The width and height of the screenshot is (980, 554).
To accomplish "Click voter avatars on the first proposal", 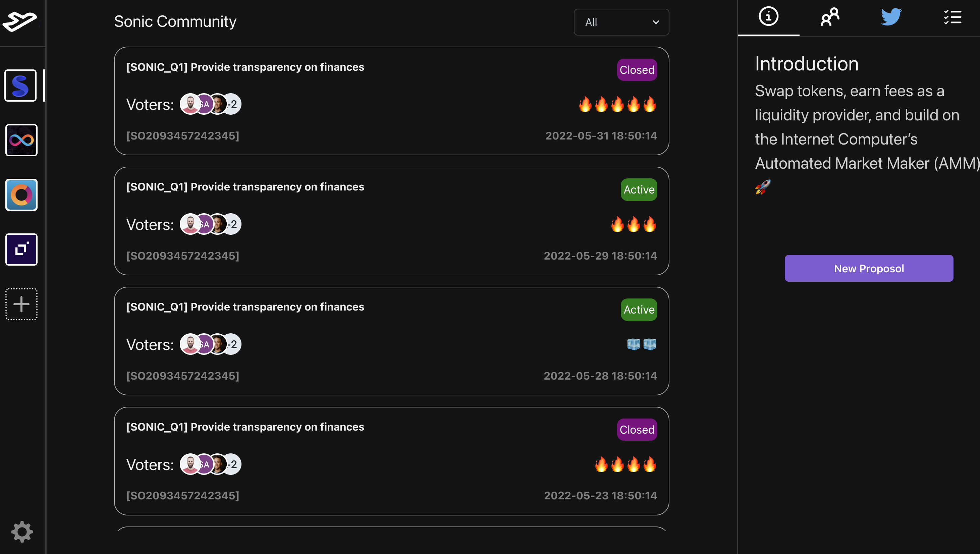I will coord(210,104).
